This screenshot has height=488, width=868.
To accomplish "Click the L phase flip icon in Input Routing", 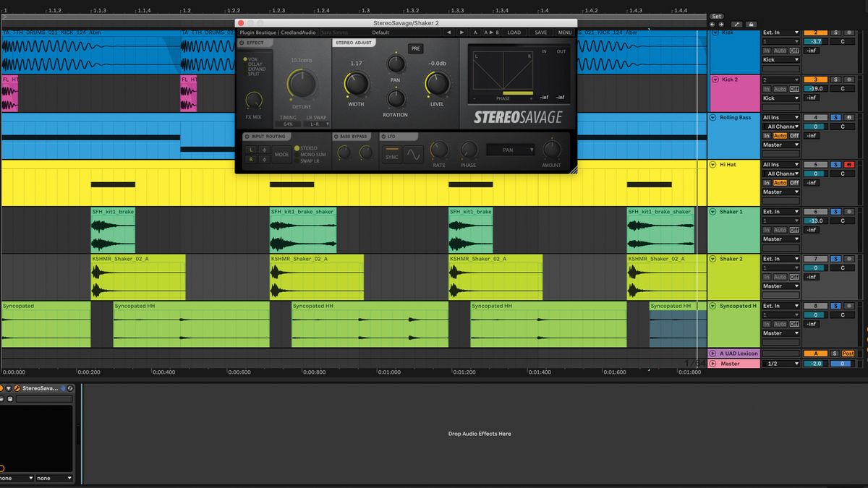I will click(263, 150).
